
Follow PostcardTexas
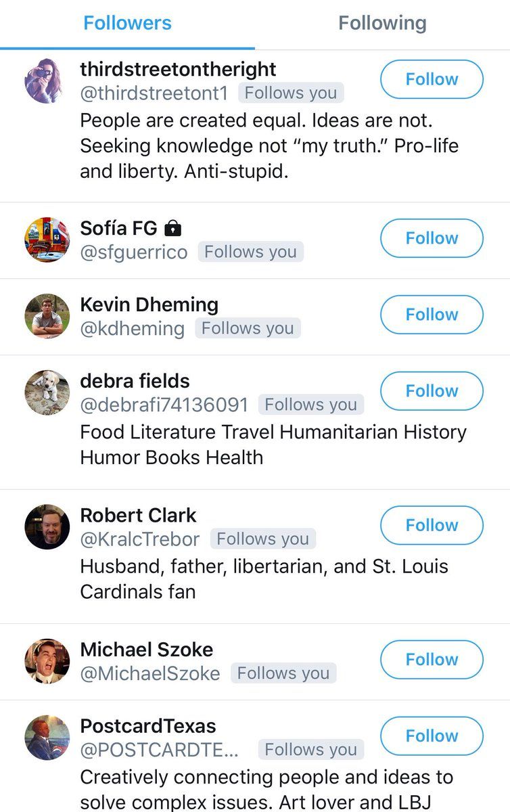coord(432,736)
